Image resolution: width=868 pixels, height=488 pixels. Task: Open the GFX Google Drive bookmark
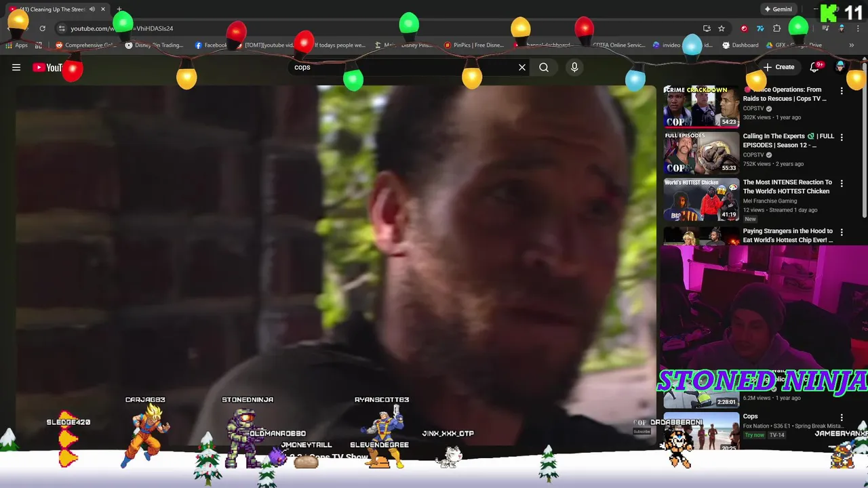794,45
